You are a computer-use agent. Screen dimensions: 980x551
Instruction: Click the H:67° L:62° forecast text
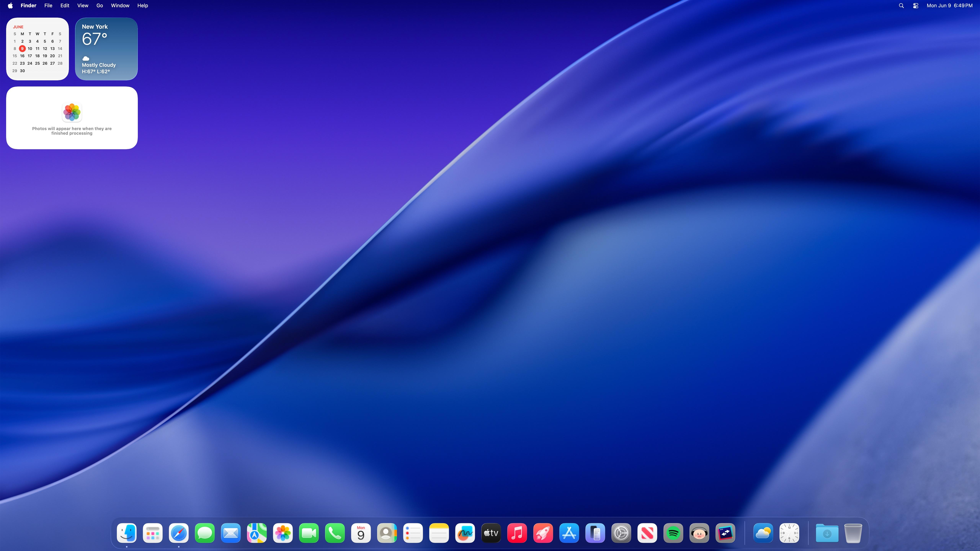96,72
